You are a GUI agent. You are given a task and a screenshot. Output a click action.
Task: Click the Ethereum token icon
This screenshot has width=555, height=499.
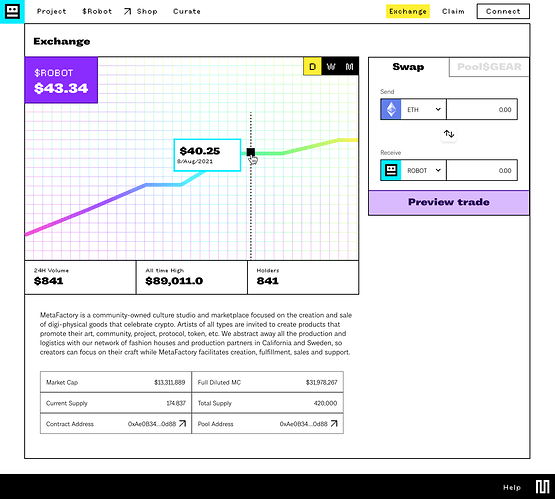391,109
